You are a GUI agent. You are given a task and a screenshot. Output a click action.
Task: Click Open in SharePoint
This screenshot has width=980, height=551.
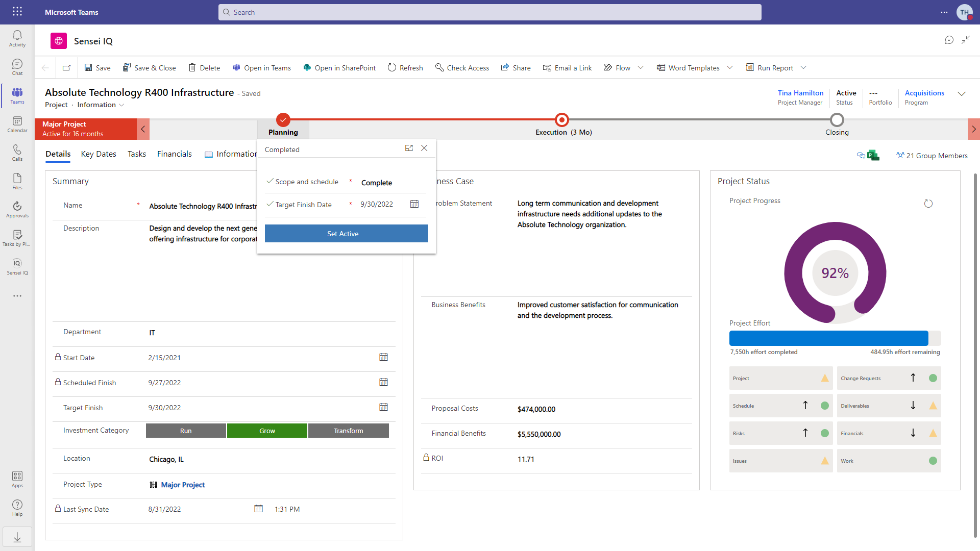click(339, 68)
